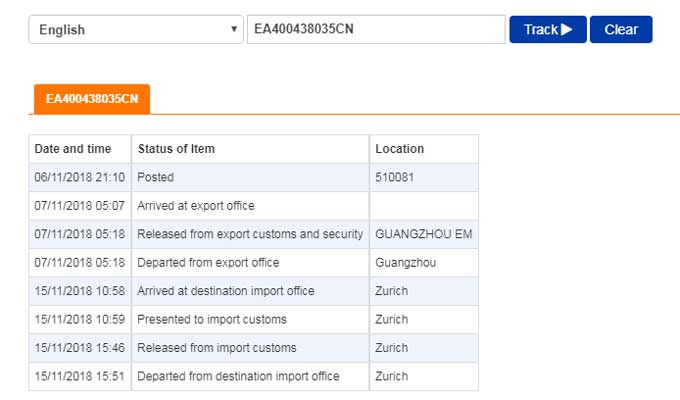Click the 06/11/2018 21:10 date cell

(79, 177)
